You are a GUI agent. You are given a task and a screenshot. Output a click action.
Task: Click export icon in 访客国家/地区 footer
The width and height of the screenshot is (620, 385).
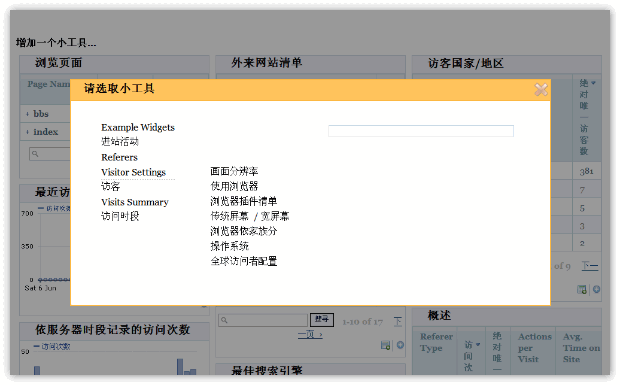click(582, 290)
